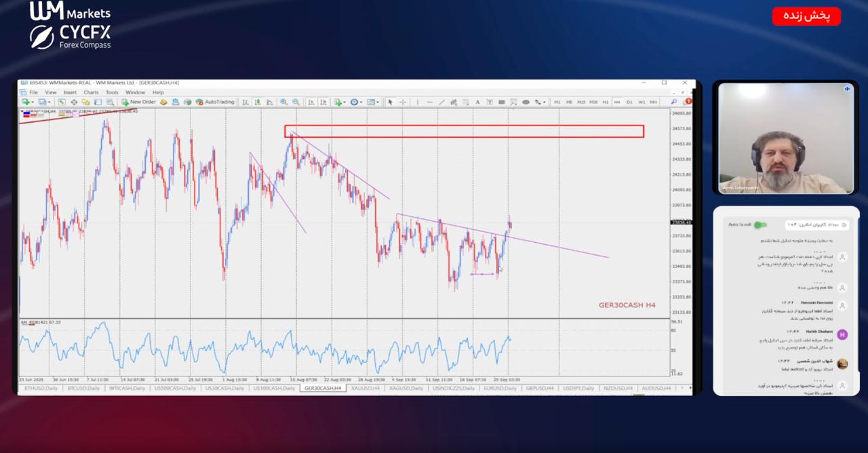Open the Profiles dropdown arrow

48,102
